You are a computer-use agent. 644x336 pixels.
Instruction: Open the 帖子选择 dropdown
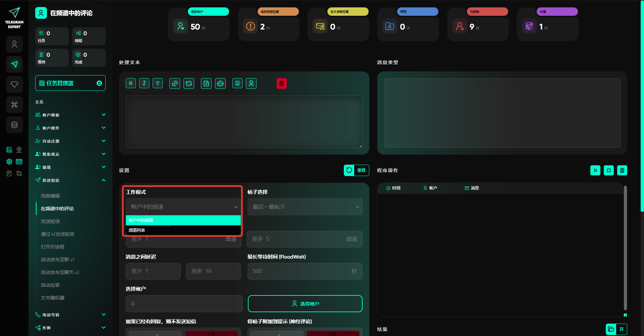coord(305,207)
